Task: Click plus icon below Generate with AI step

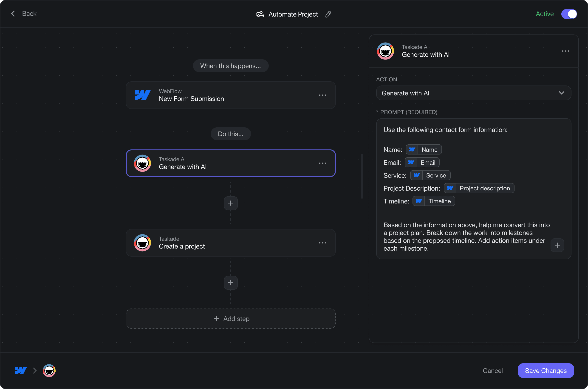Action: point(230,203)
